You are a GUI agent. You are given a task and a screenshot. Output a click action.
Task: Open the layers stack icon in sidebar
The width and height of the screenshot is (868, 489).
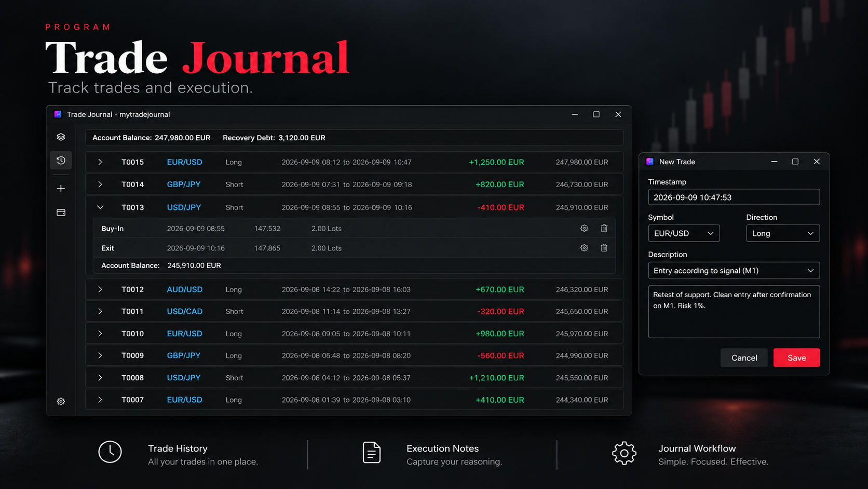click(x=61, y=137)
